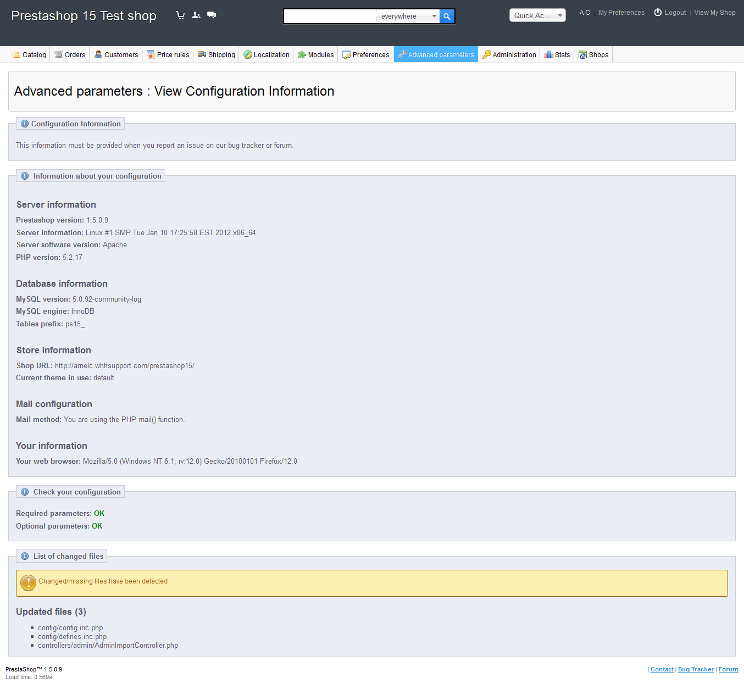Focus the header search text field
744x700 pixels.
click(x=330, y=16)
